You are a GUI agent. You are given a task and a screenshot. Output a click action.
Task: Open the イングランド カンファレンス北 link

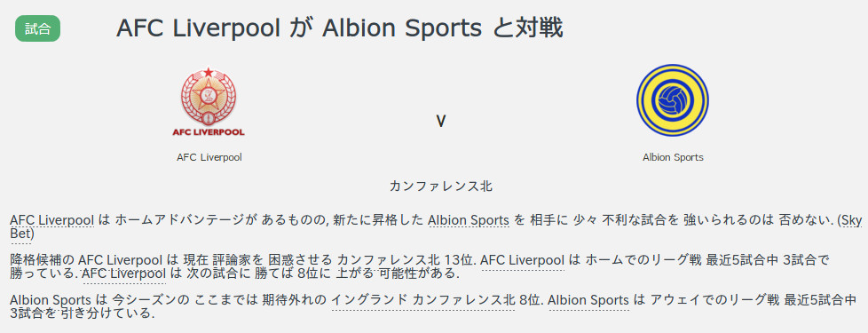tap(423, 300)
